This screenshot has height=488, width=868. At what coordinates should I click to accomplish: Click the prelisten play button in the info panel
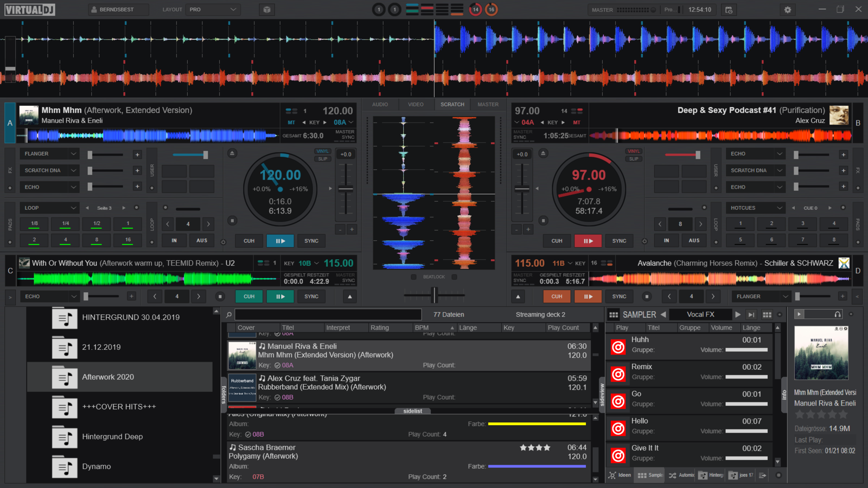click(x=799, y=314)
